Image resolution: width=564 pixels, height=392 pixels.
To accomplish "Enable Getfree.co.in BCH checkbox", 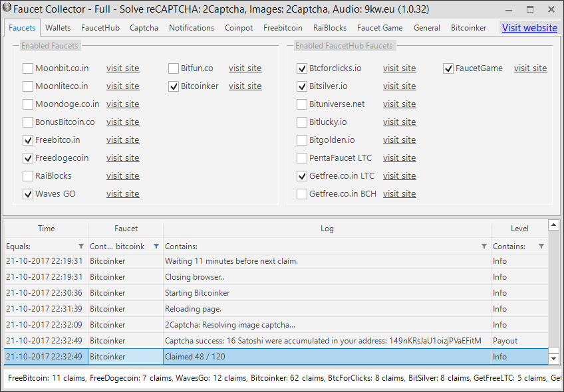I will (x=301, y=194).
